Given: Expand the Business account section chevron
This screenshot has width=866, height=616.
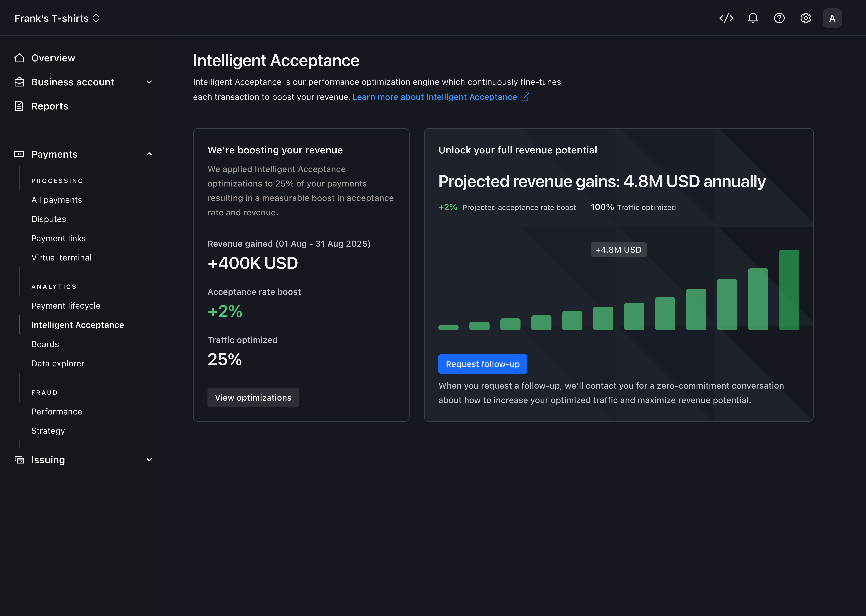Looking at the screenshot, I should (149, 82).
